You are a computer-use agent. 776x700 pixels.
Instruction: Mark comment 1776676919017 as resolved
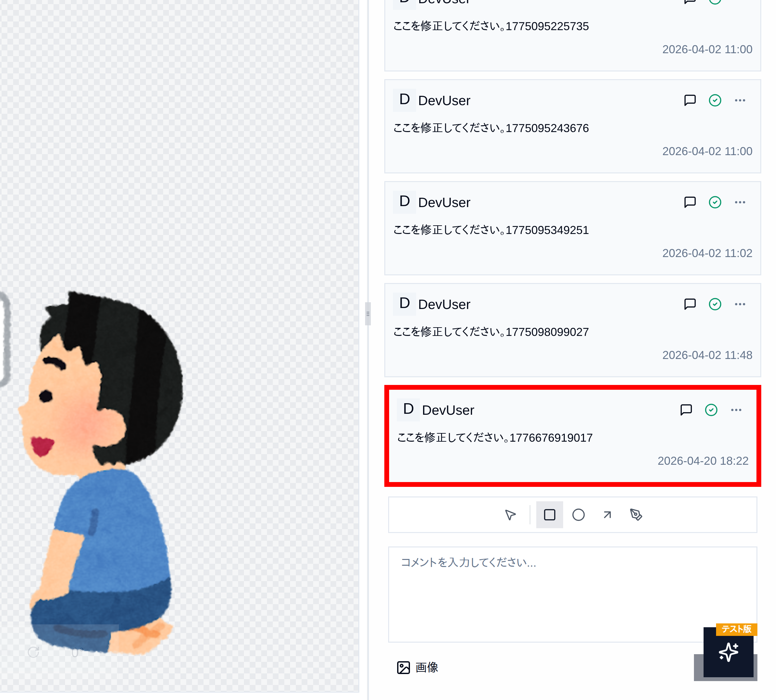[x=711, y=410]
